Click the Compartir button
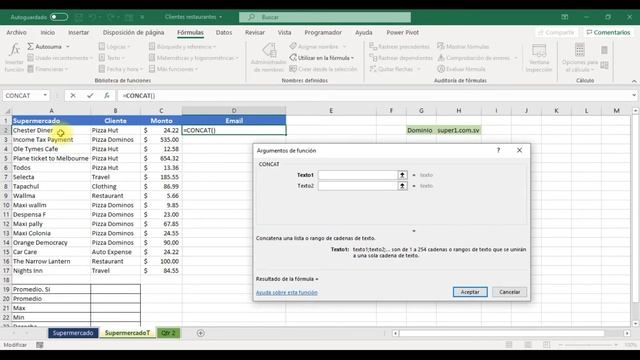This screenshot has height=360, width=640. [556, 32]
